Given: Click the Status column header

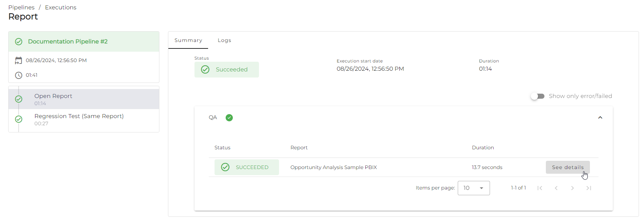Looking at the screenshot, I should click(x=222, y=148).
